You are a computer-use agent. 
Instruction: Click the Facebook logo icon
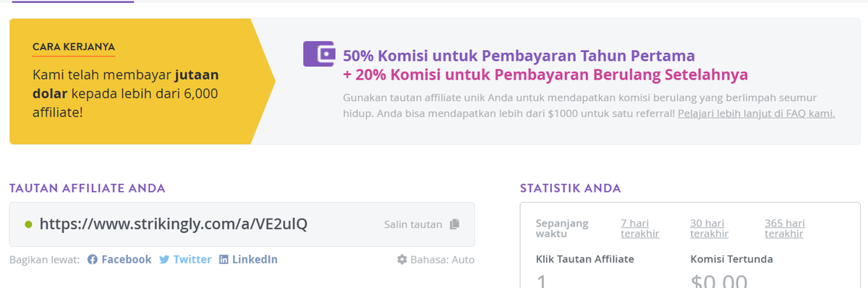click(92, 260)
